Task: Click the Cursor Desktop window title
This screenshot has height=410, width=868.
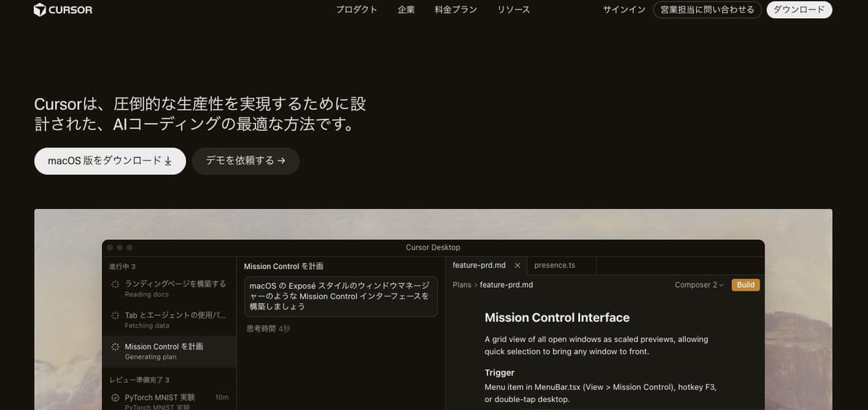Action: (x=433, y=247)
